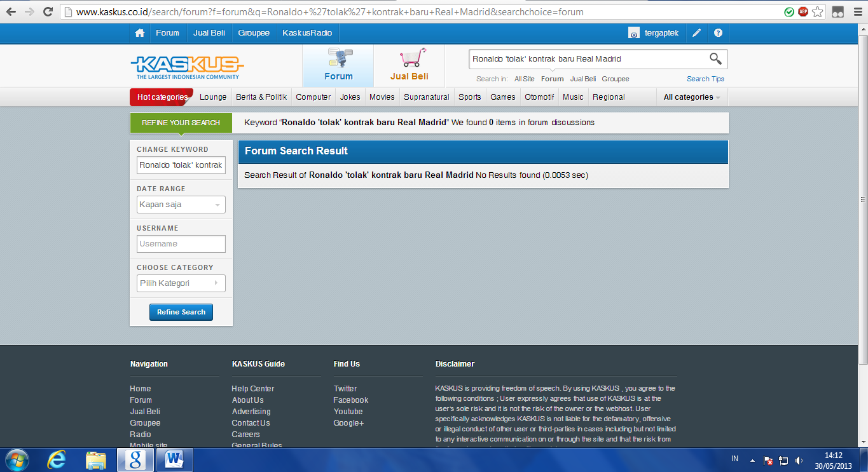Search in Jual Beli option
Image resolution: width=868 pixels, height=472 pixels.
[x=583, y=79]
